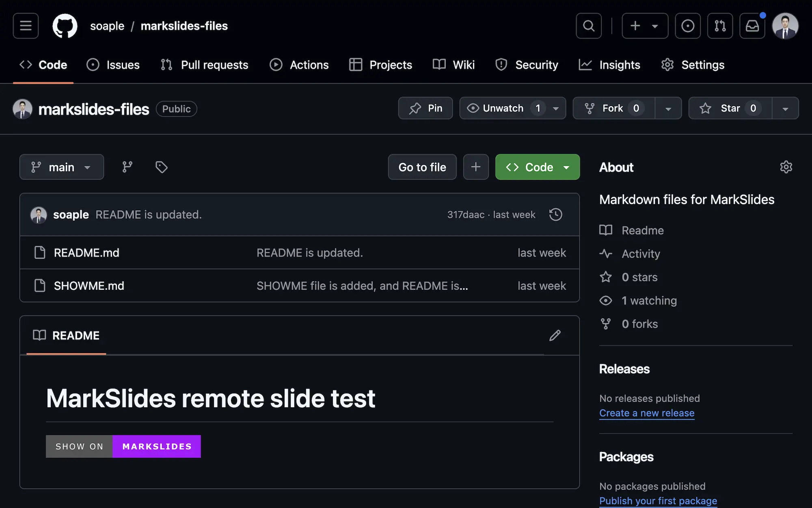812x508 pixels.
Task: Open the hamburger navigation menu
Action: [26, 26]
